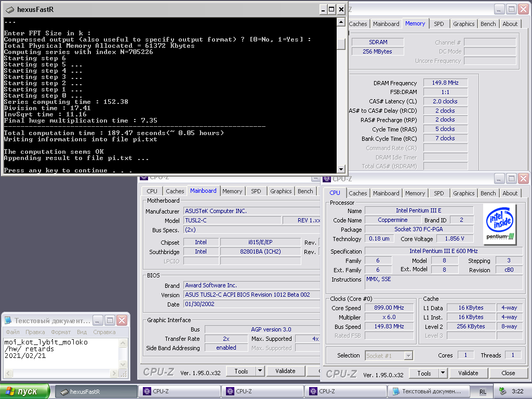Screen dimensions: 532x399
Task: Click Notepad horizontal scrollbar left arrow
Action: pos(8,373)
